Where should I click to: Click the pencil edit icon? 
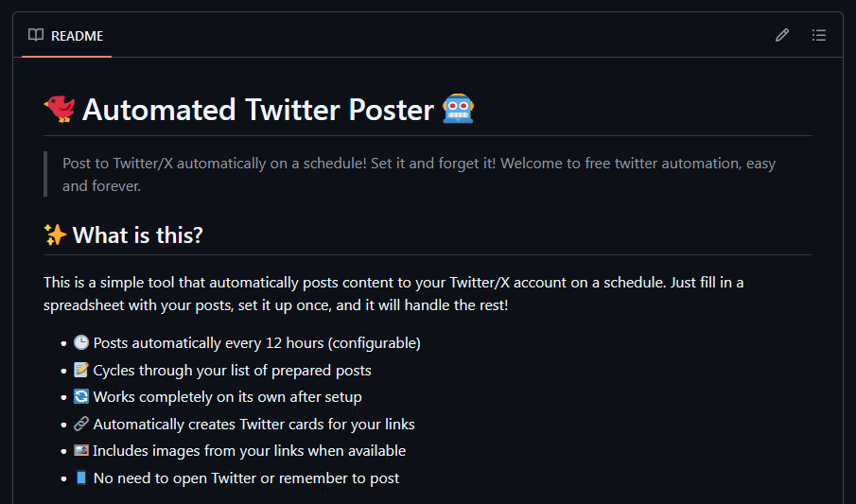click(x=782, y=35)
